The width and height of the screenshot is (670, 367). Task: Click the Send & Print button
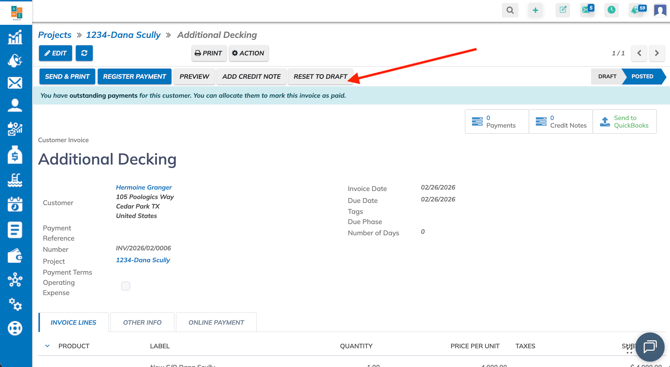pyautogui.click(x=67, y=76)
